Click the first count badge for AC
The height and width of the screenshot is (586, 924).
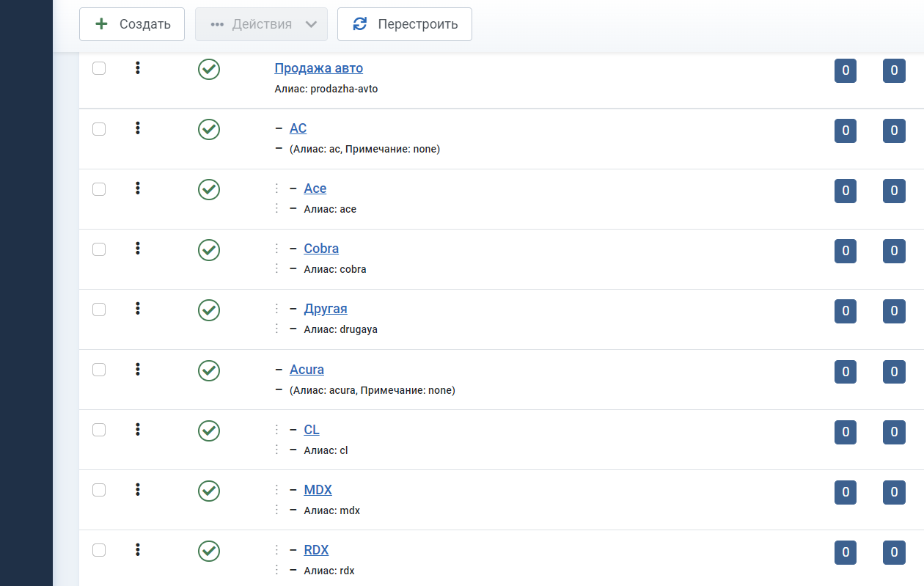[x=845, y=131]
